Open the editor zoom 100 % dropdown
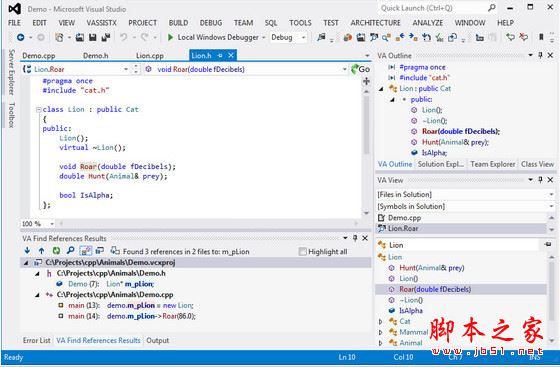Viewport: 560px width, 367px height. click(52, 224)
